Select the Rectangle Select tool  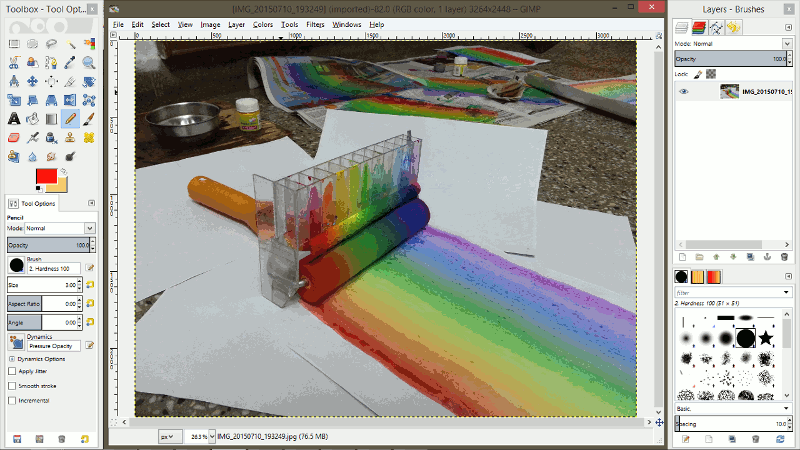(14, 44)
